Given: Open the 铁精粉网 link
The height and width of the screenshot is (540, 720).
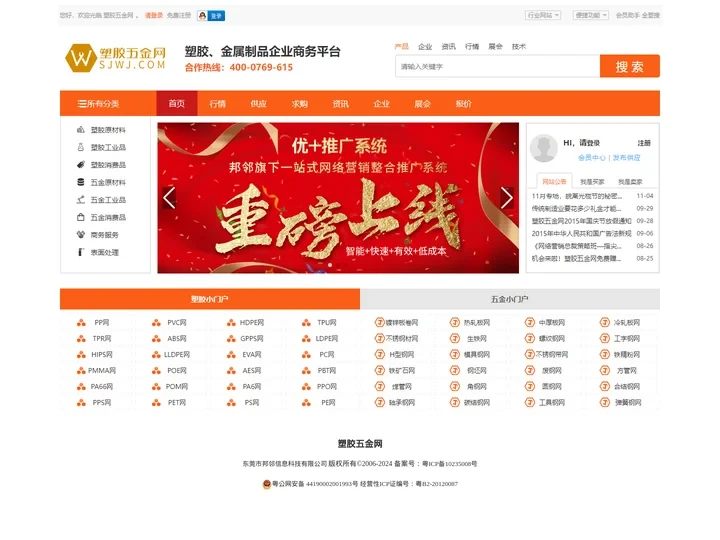Looking at the screenshot, I should click(x=627, y=354).
